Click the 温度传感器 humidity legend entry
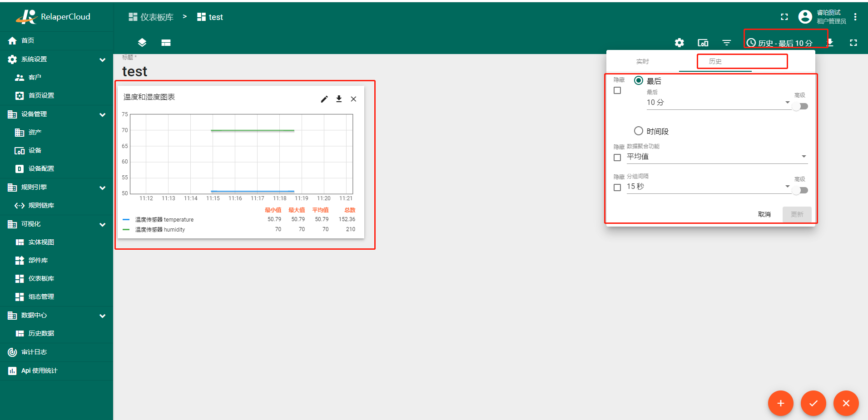This screenshot has height=420, width=868. (x=160, y=230)
